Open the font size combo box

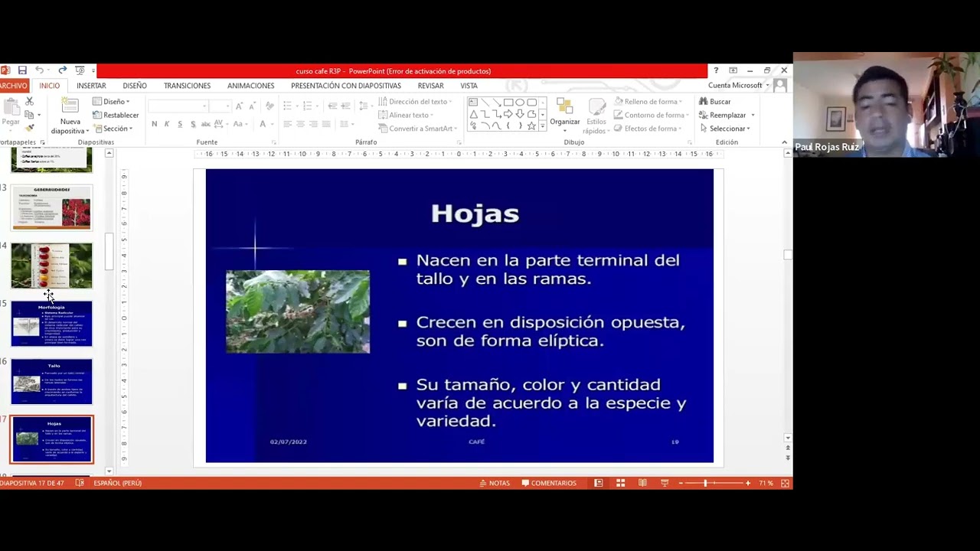tap(220, 106)
